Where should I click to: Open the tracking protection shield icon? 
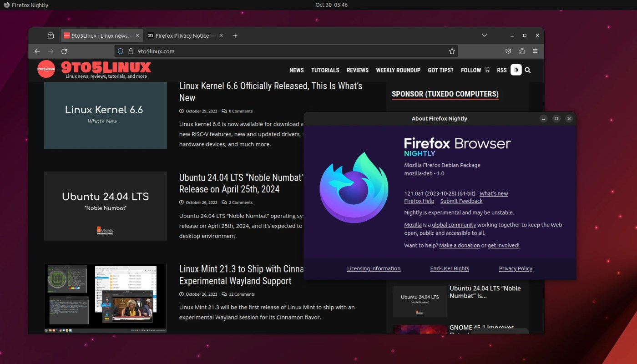pyautogui.click(x=121, y=51)
